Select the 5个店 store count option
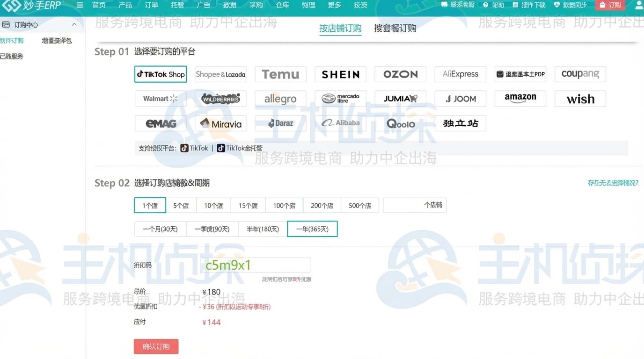644x359 pixels. tap(181, 205)
